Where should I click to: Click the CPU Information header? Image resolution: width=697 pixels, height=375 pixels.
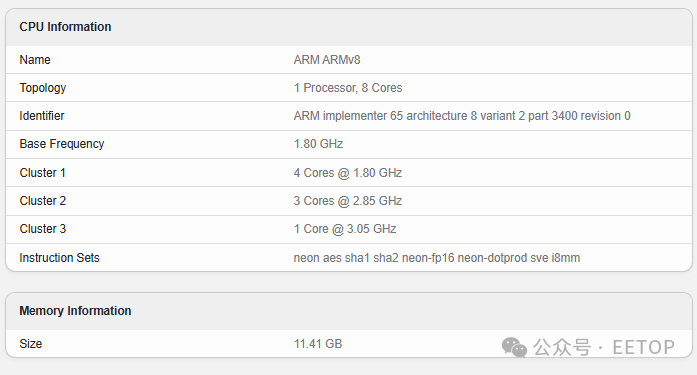65,27
